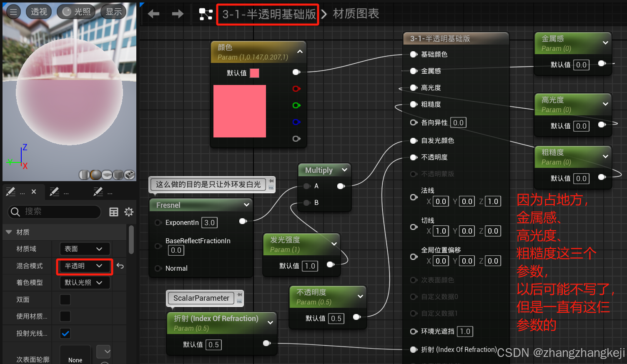The width and height of the screenshot is (627, 364).
Task: Select the plane preview shape
Action: click(x=107, y=175)
